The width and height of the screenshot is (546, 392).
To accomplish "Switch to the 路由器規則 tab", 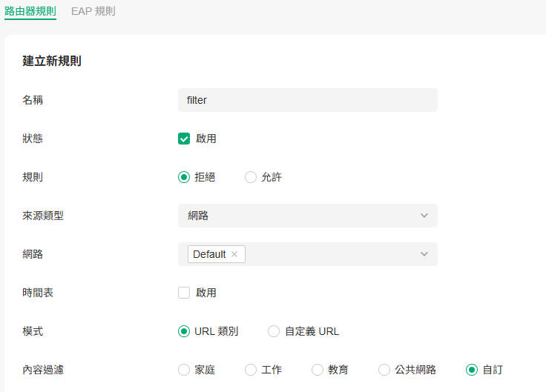I will click(30, 11).
